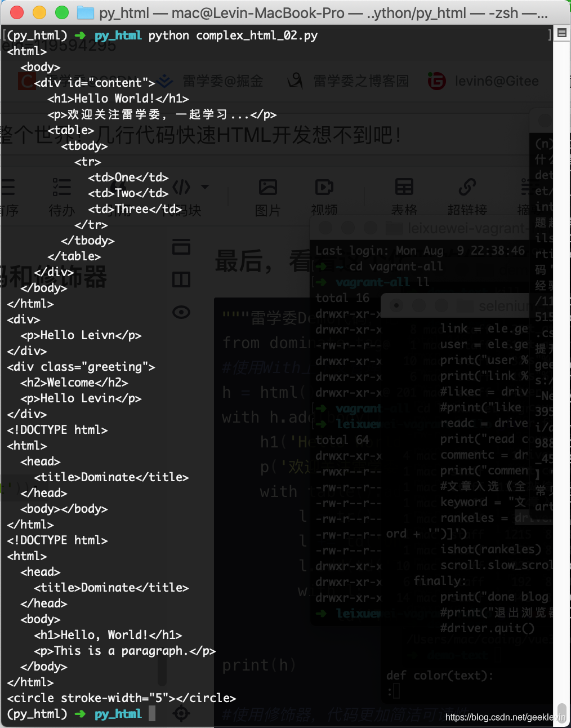The width and height of the screenshot is (571, 728).
Task: Click the line '<circle stroke-width="5"></circle>'
Action: tap(122, 698)
